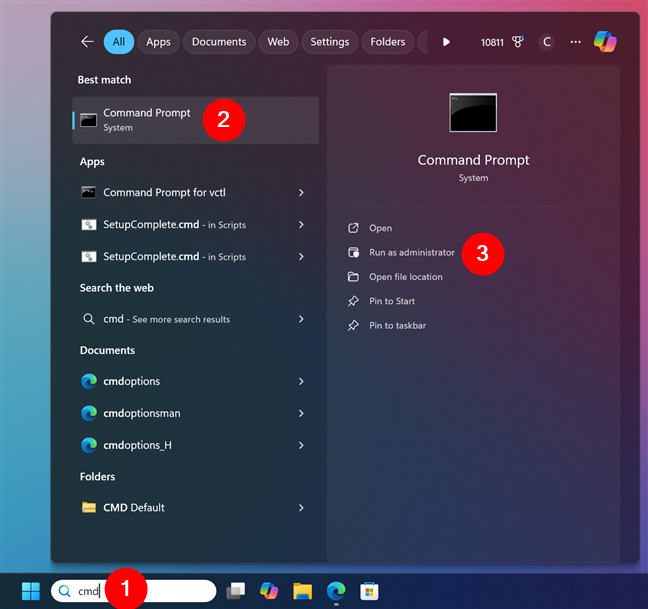Viewport: 648px width, 609px height.
Task: Go back with the search panel arrow
Action: pyautogui.click(x=87, y=42)
